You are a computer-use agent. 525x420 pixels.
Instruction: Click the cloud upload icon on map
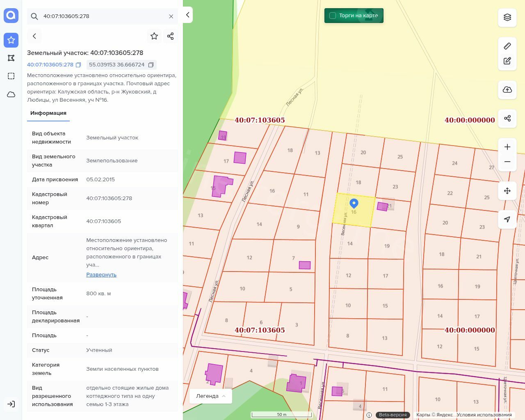pos(507,90)
